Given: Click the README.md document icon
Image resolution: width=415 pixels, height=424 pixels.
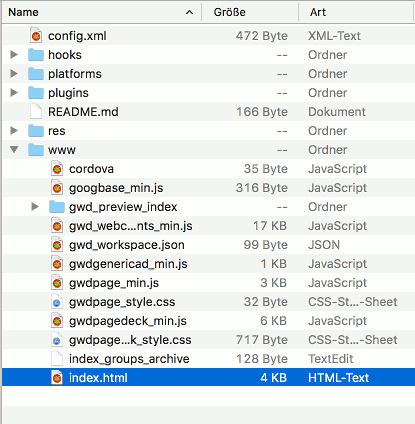Looking at the screenshot, I should point(36,112).
